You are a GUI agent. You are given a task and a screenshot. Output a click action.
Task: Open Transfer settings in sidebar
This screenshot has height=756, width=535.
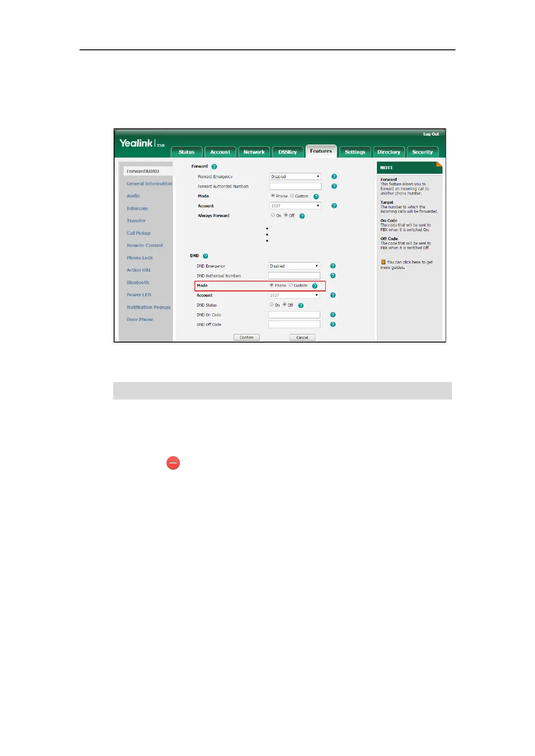(136, 221)
